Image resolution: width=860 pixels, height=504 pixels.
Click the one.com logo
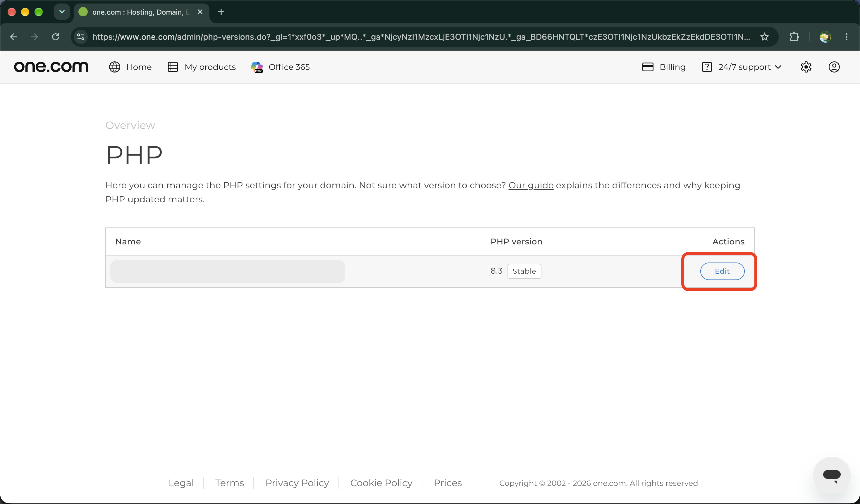[x=51, y=67]
